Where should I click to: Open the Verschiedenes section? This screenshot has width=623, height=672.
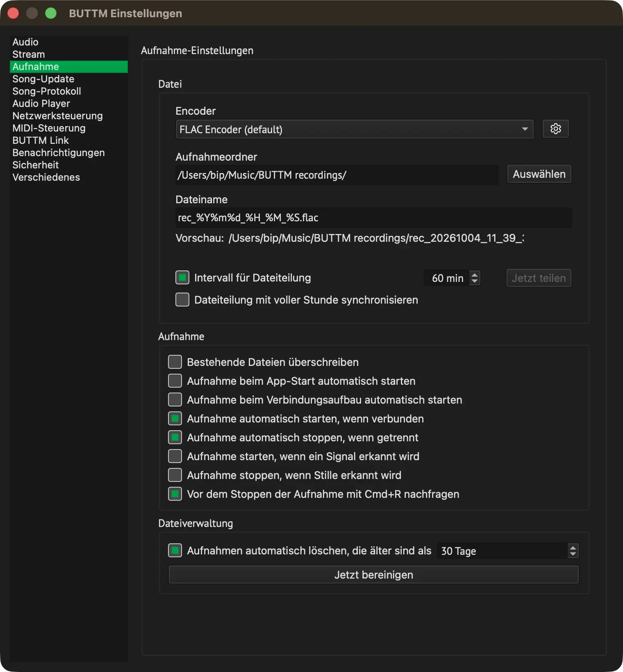pos(69,177)
